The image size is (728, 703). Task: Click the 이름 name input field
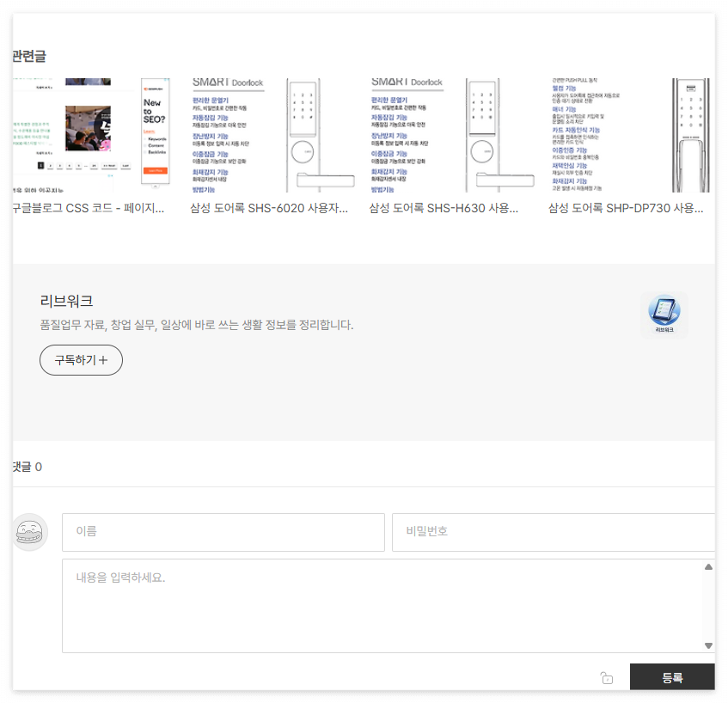[223, 532]
